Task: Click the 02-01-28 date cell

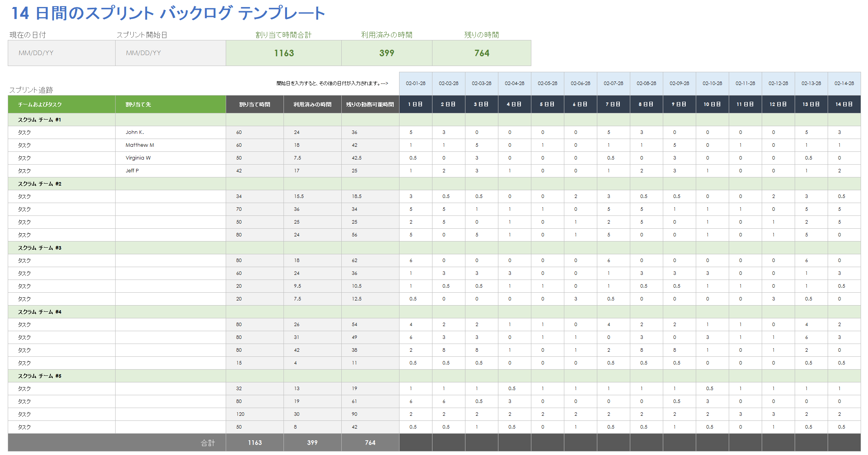Action: pos(416,83)
